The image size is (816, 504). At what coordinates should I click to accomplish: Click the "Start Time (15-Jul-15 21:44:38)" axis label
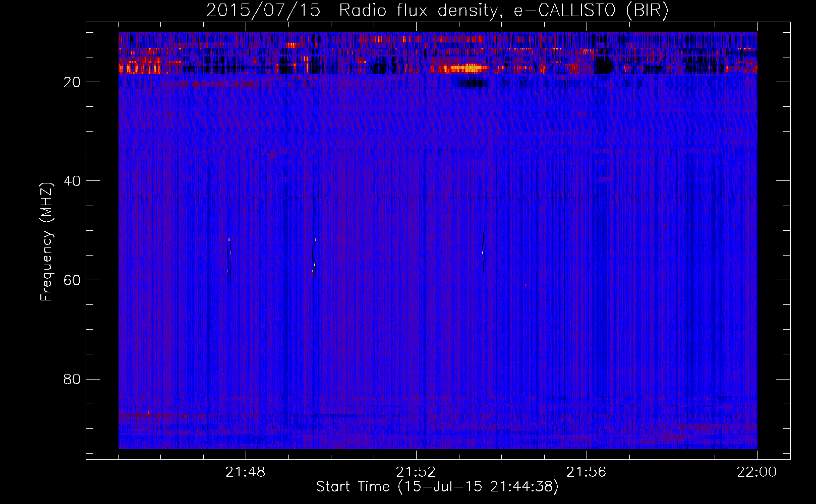pos(437,487)
